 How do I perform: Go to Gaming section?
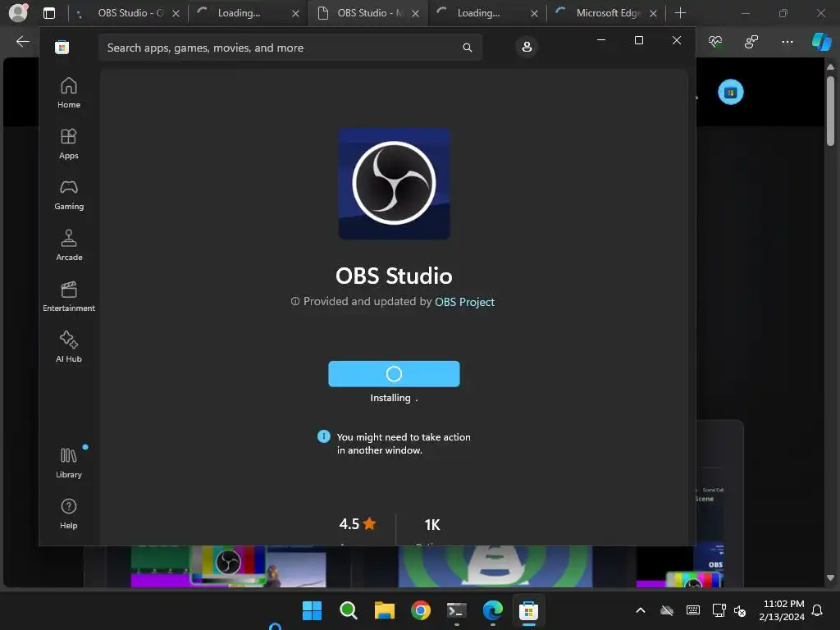(69, 194)
